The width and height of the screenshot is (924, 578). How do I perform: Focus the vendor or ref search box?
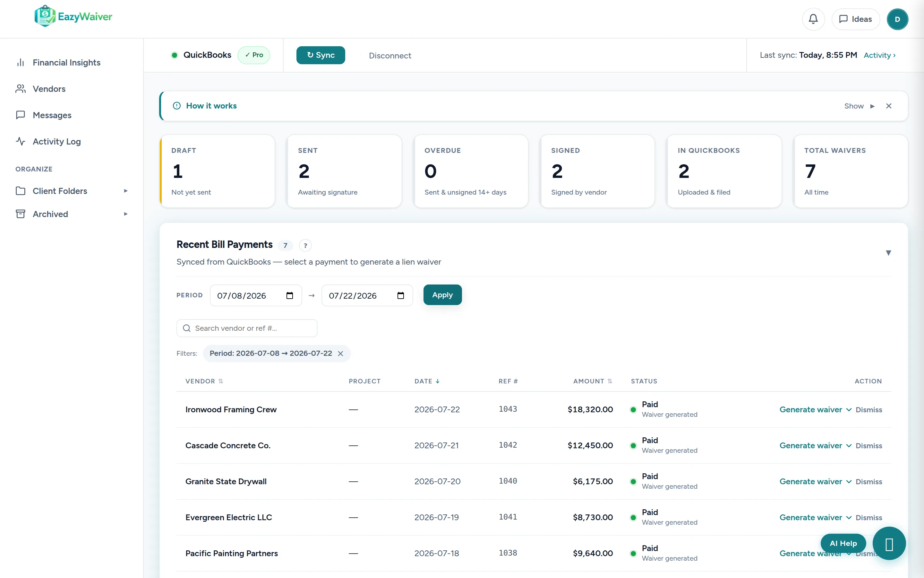(247, 328)
